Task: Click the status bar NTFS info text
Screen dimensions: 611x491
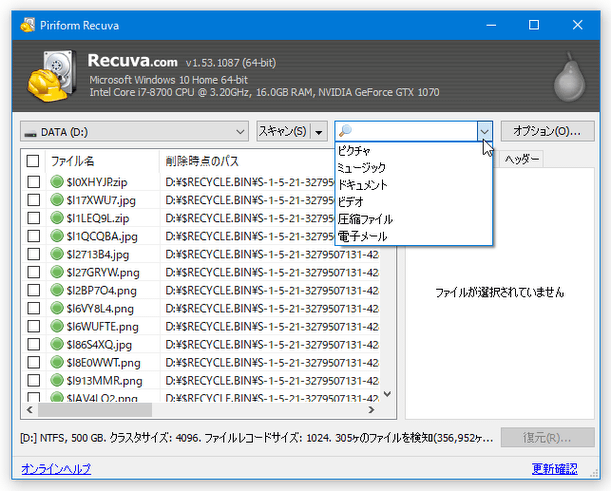Action: 257,438
